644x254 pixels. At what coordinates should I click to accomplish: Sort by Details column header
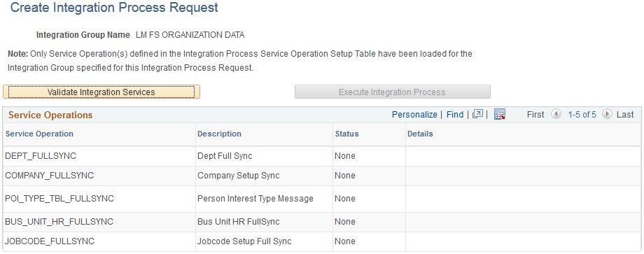[420, 134]
